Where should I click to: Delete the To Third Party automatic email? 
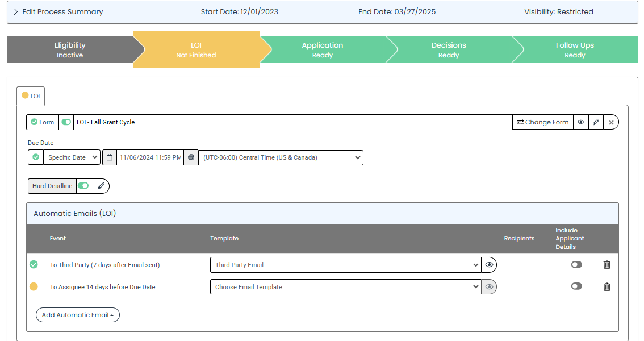click(607, 265)
